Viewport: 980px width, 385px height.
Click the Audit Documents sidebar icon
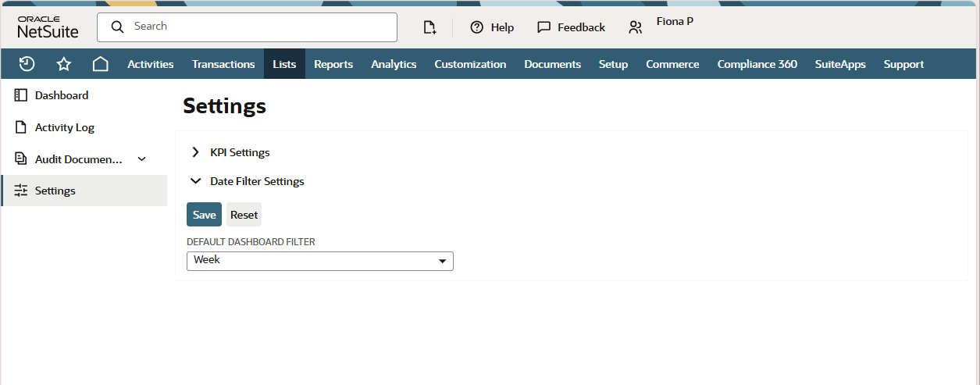[21, 159]
